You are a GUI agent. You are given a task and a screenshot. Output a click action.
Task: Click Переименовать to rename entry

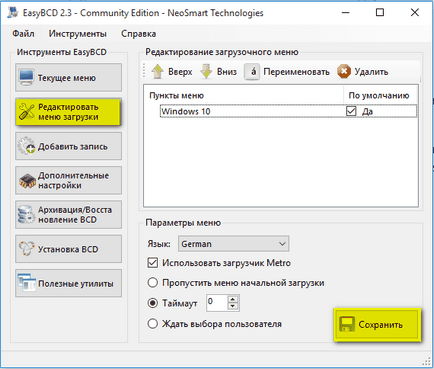[x=287, y=72]
